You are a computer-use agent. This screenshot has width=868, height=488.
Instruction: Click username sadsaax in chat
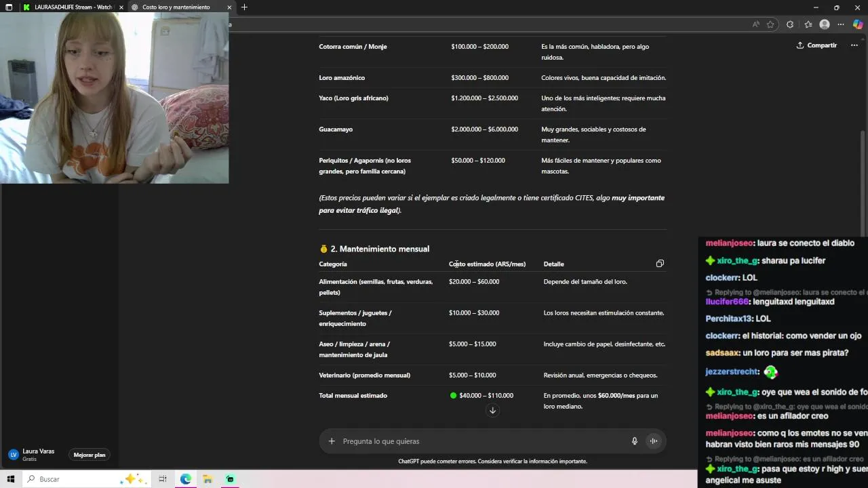[x=722, y=353]
